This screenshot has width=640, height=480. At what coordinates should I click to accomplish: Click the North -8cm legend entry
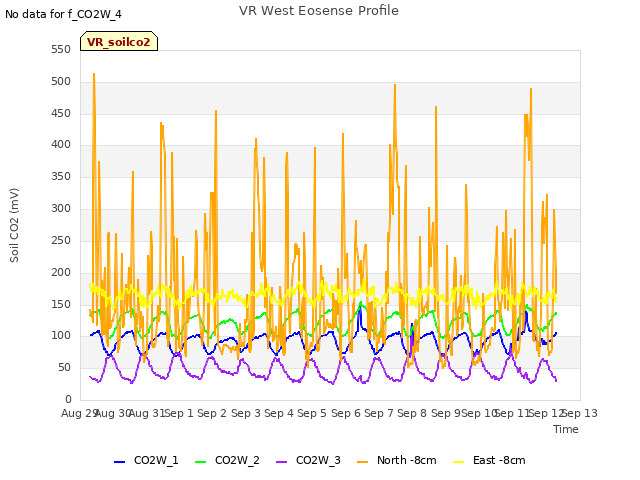click(x=397, y=460)
